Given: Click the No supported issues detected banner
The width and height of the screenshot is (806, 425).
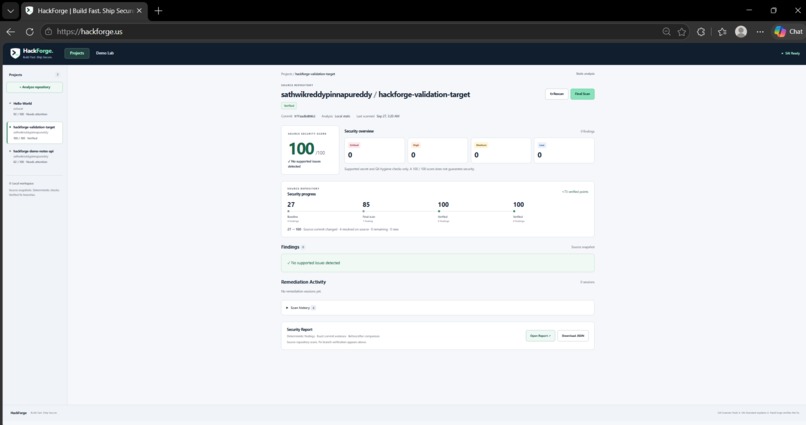Looking at the screenshot, I should (x=437, y=263).
